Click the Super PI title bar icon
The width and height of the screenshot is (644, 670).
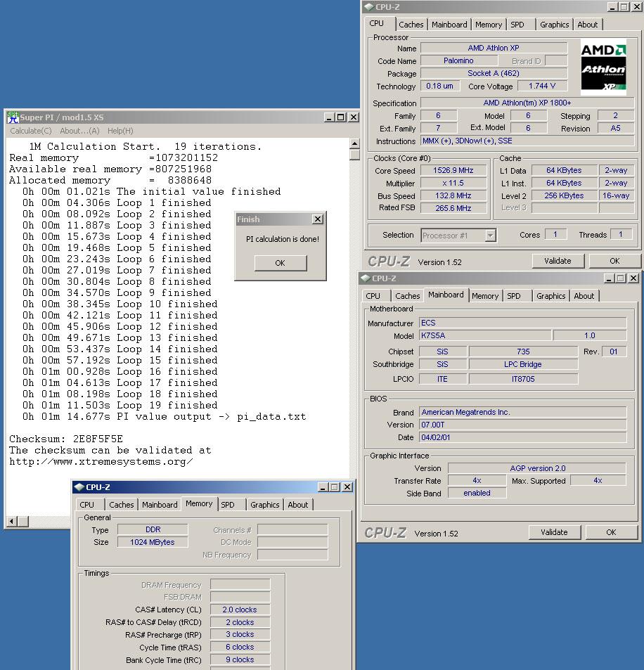pyautogui.click(x=13, y=117)
